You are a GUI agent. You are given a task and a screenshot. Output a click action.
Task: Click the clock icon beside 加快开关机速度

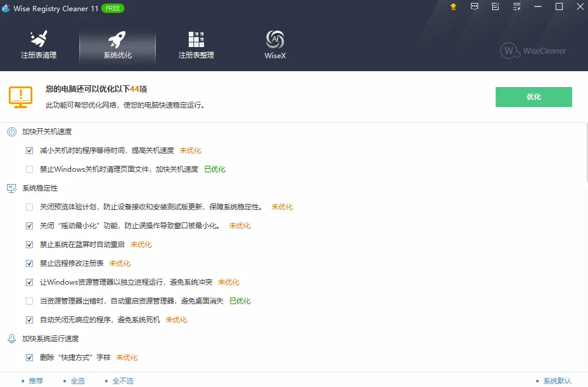(x=12, y=131)
